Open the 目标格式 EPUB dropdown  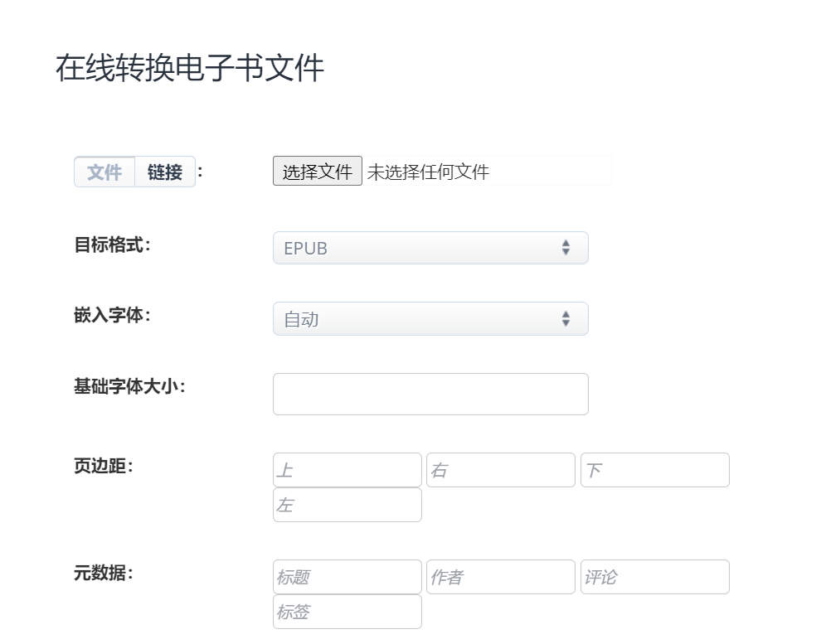coord(430,248)
